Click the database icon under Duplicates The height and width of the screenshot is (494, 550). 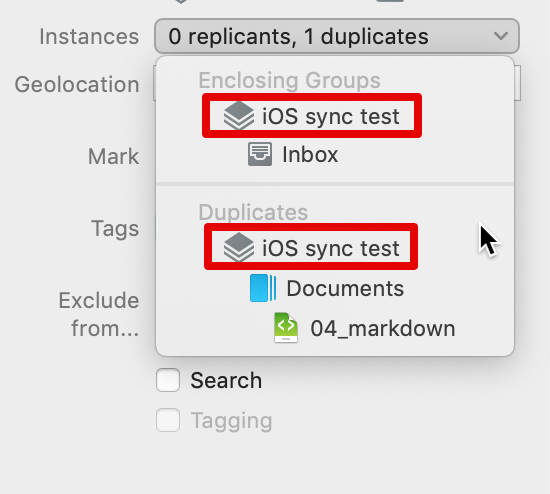(x=239, y=247)
